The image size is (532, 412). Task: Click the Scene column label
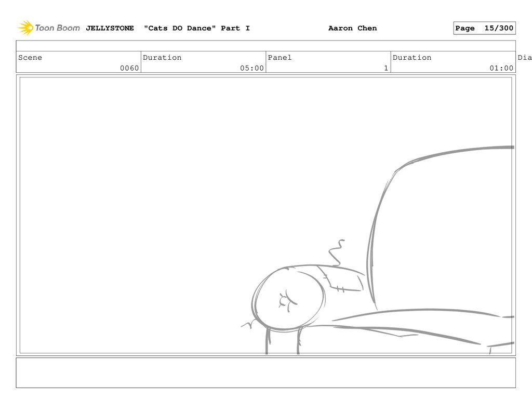(30, 57)
